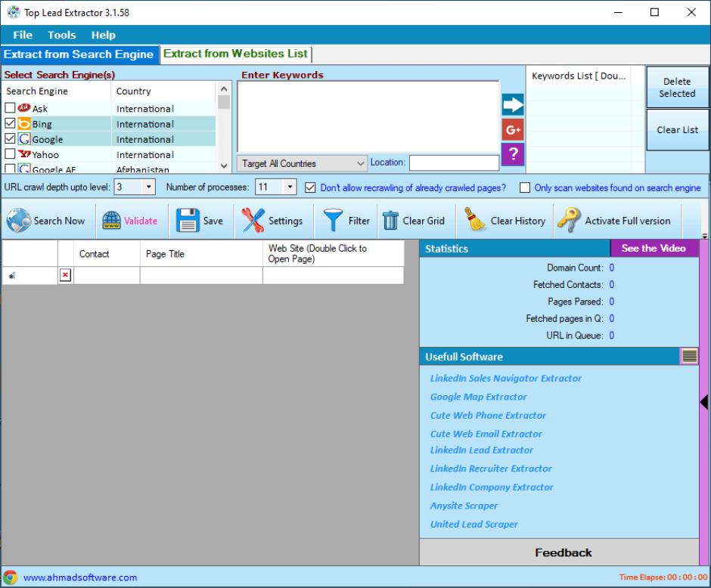
Task: Open Cute Web Phone Extractor link
Action: (488, 416)
